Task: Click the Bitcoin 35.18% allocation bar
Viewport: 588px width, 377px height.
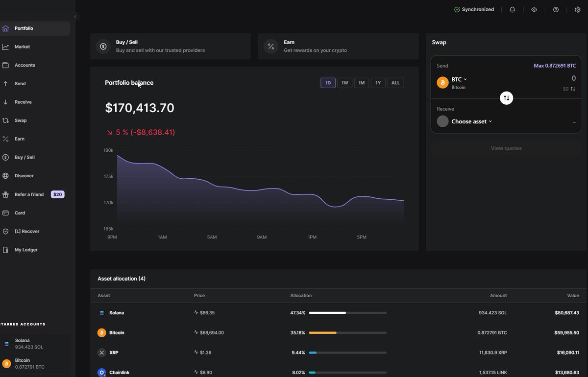Action: pos(347,333)
